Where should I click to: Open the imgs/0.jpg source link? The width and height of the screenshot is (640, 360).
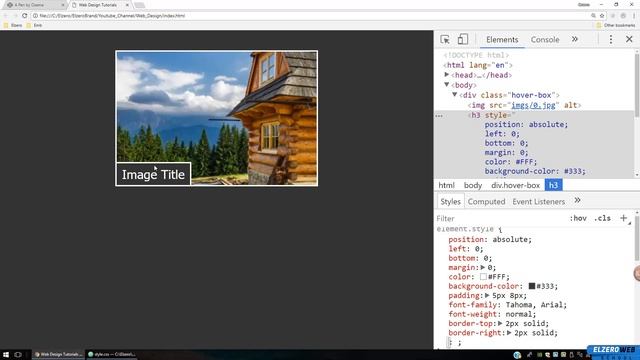tap(533, 105)
